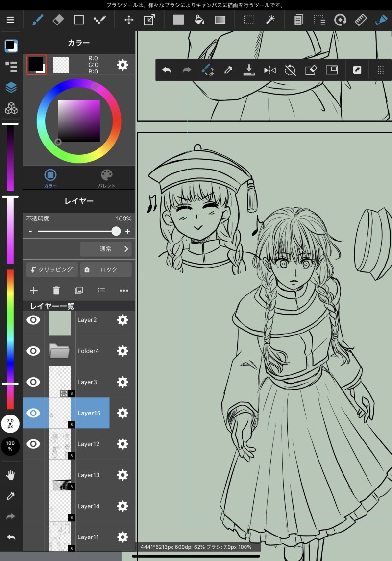The image size is (392, 561).
Task: Toggle visibility of Layer15
Action: pyautogui.click(x=33, y=413)
